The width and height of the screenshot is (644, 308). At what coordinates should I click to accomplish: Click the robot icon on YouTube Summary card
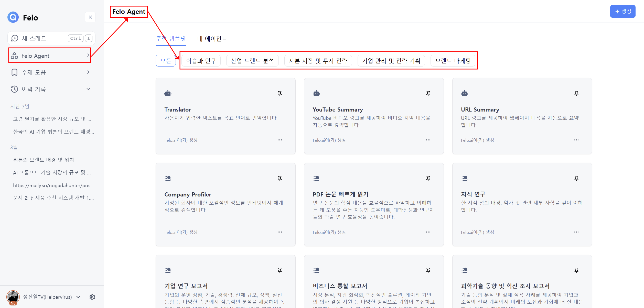tap(316, 94)
